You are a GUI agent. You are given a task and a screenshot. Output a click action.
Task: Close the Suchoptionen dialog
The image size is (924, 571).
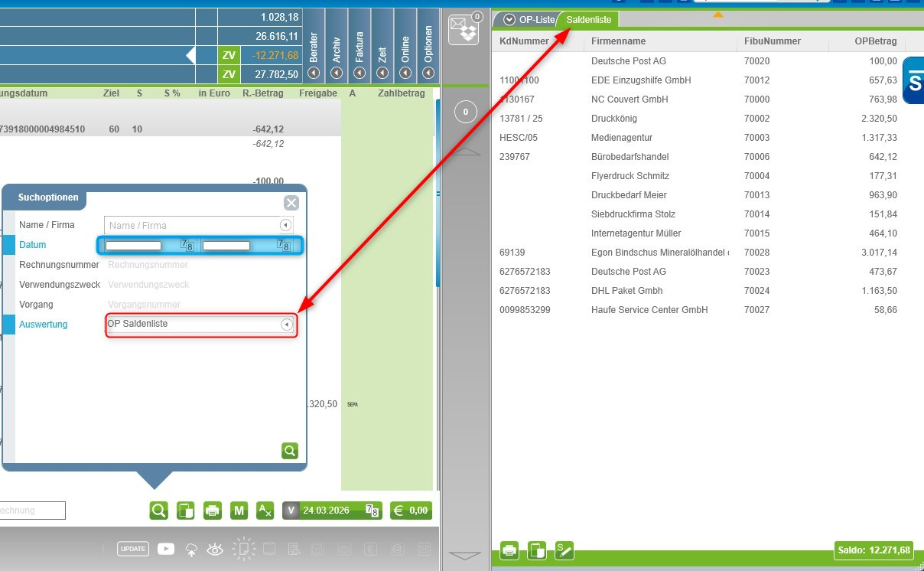[291, 203]
